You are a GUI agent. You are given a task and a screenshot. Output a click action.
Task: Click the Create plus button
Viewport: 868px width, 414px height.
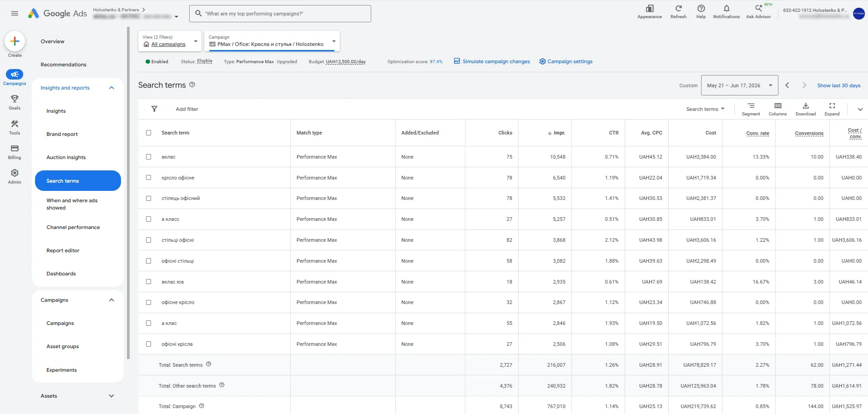point(15,41)
